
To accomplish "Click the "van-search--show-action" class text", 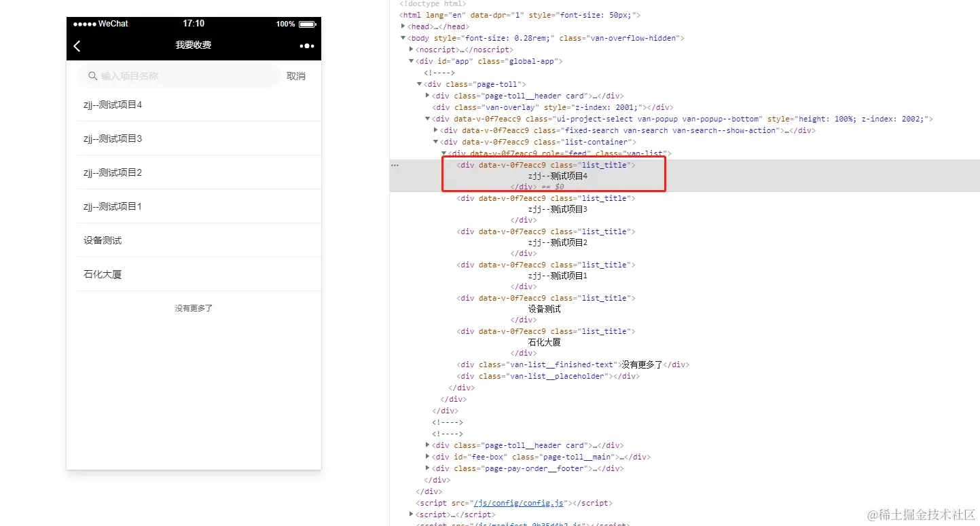I will pyautogui.click(x=727, y=130).
